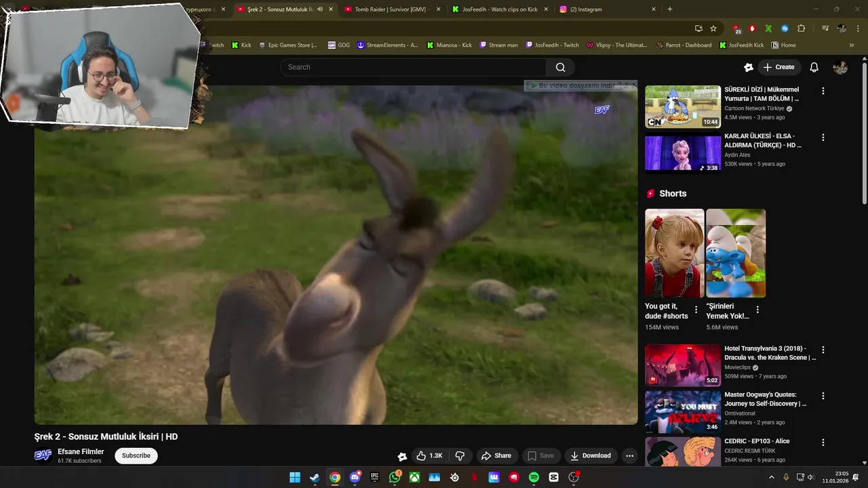Open the Epic Games Store bookmark

287,45
